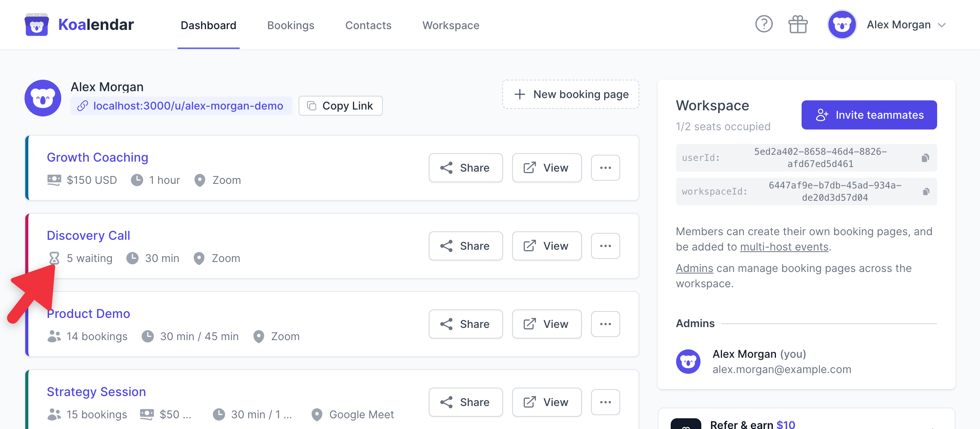This screenshot has width=980, height=429.
Task: Open the Bookings tab
Action: coord(291,25)
